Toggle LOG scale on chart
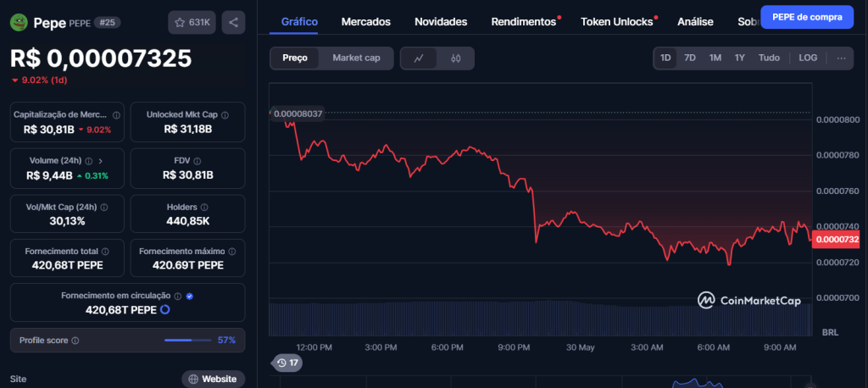Image resolution: width=868 pixels, height=388 pixels. [x=808, y=58]
